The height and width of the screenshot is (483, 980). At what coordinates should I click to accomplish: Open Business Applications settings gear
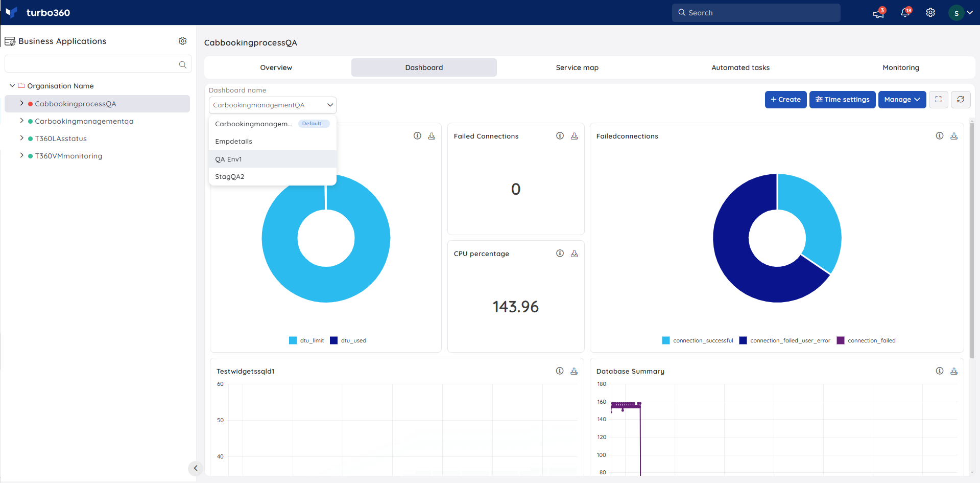point(182,41)
